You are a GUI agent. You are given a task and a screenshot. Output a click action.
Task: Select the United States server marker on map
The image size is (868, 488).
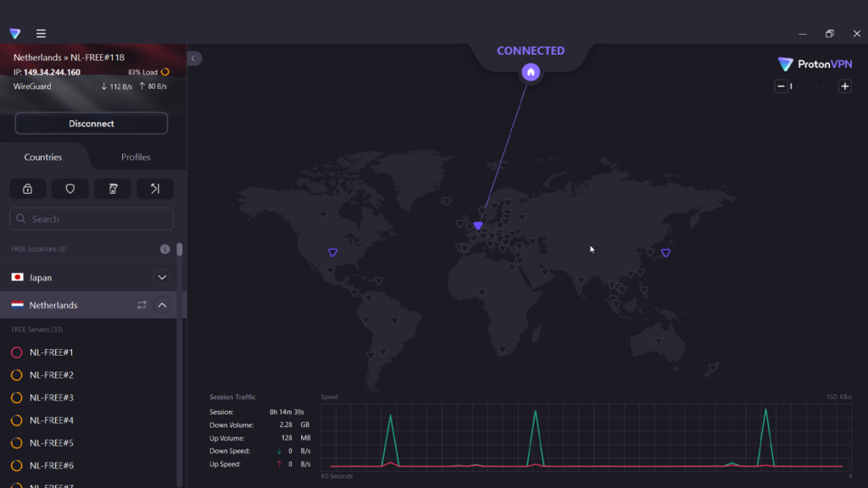[x=332, y=252]
